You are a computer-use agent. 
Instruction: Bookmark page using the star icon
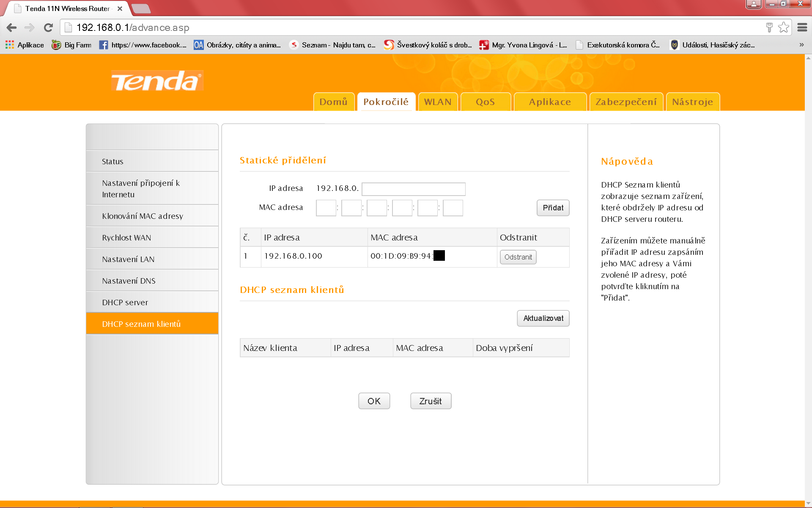click(x=783, y=28)
